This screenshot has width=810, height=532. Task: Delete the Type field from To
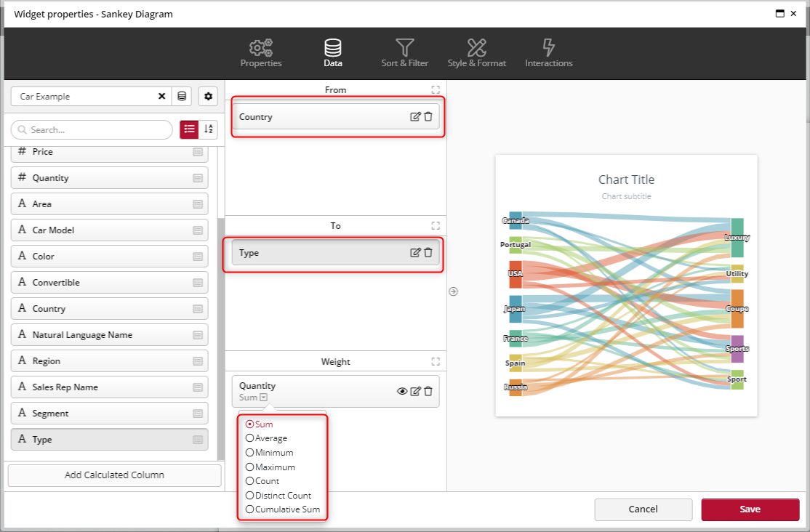click(x=428, y=252)
